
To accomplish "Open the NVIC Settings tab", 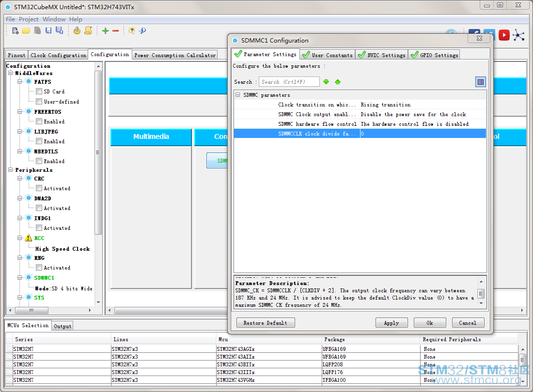I will click(x=381, y=55).
